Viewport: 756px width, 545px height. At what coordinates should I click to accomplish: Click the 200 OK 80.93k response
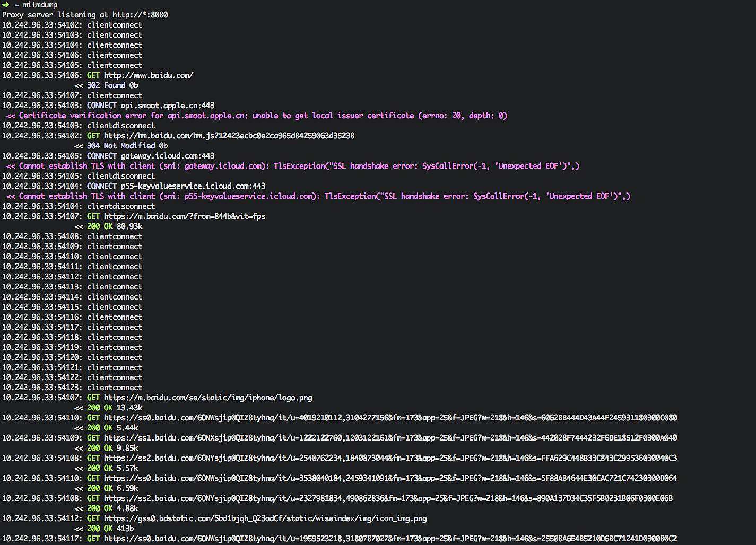pos(115,226)
